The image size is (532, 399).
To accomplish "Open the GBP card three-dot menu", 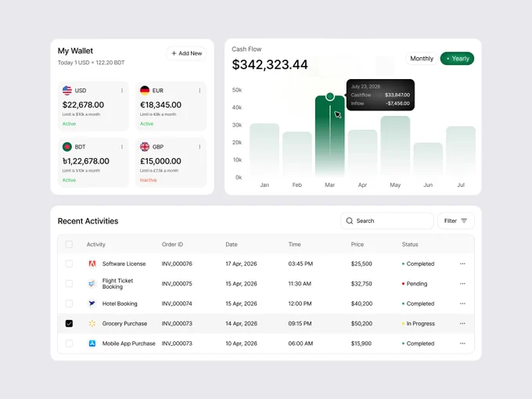I will [199, 147].
